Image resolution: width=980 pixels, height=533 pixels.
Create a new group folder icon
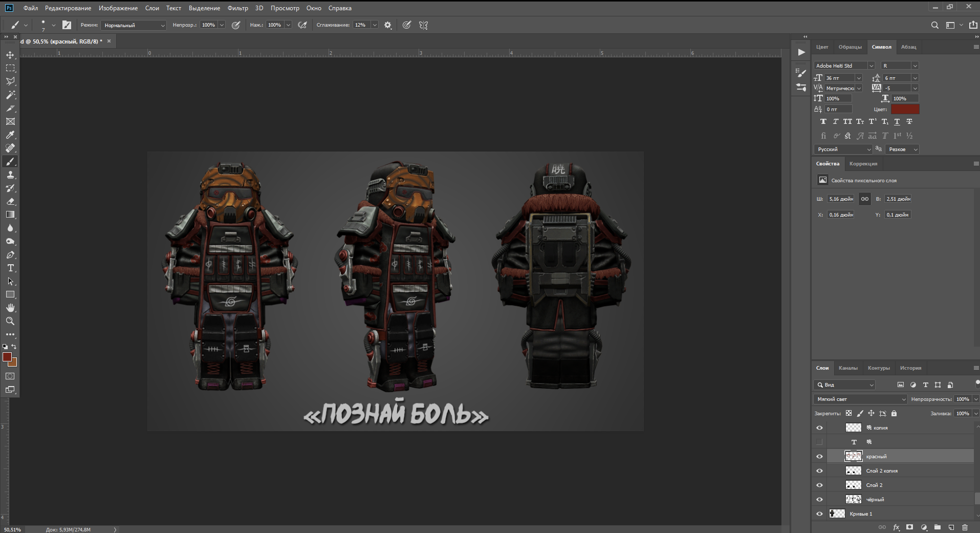coord(937,527)
